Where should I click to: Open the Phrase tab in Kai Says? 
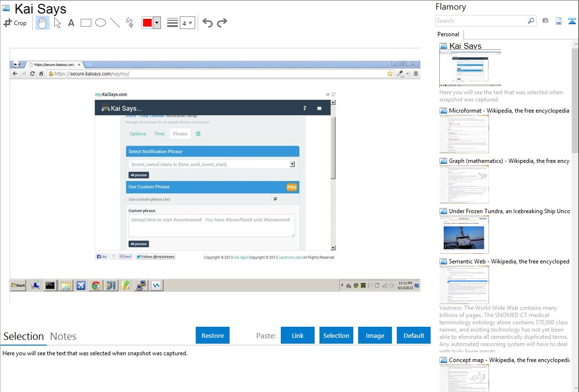[x=180, y=134]
